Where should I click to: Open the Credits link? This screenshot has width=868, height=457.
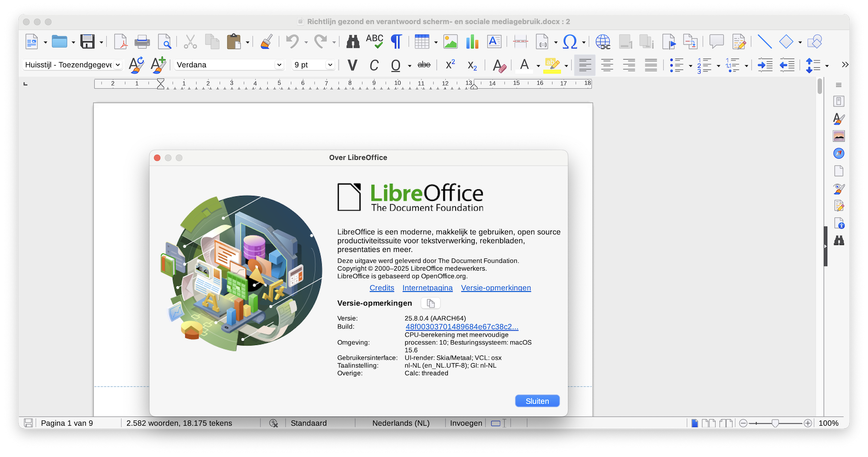(x=381, y=288)
